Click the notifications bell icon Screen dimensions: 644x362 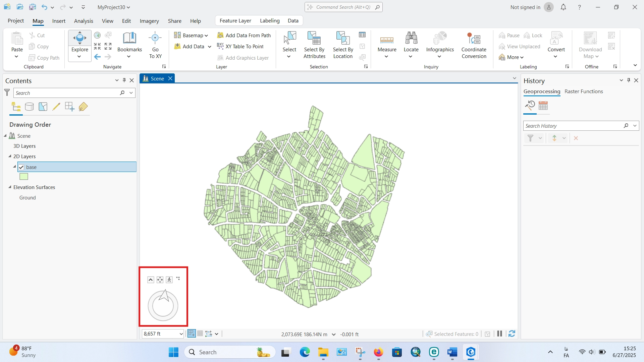[563, 7]
